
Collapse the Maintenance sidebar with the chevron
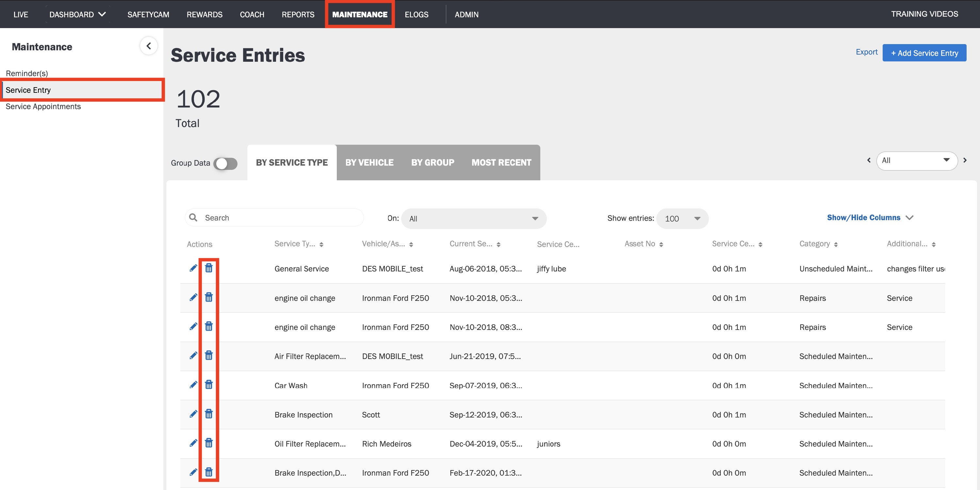pos(149,46)
